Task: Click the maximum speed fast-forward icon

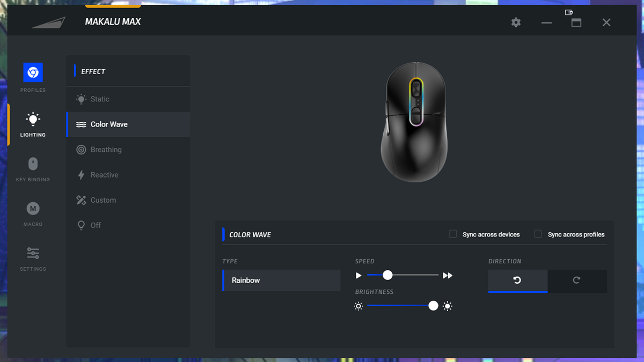Action: (x=448, y=275)
